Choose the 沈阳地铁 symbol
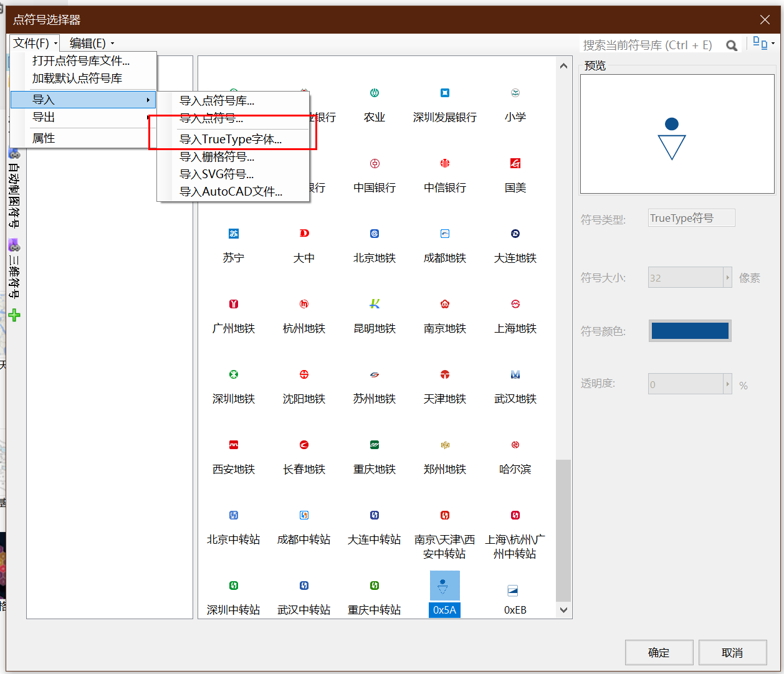Screen dimensions: 784x674 click(x=304, y=374)
